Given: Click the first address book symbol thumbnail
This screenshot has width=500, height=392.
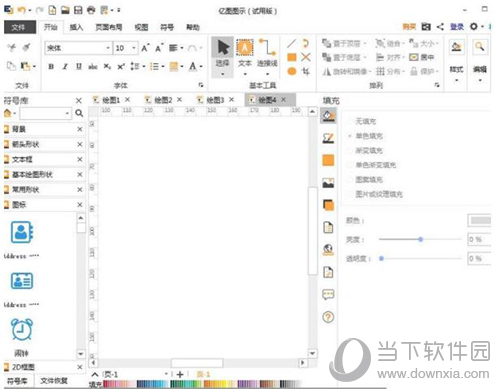Looking at the screenshot, I should [22, 232].
